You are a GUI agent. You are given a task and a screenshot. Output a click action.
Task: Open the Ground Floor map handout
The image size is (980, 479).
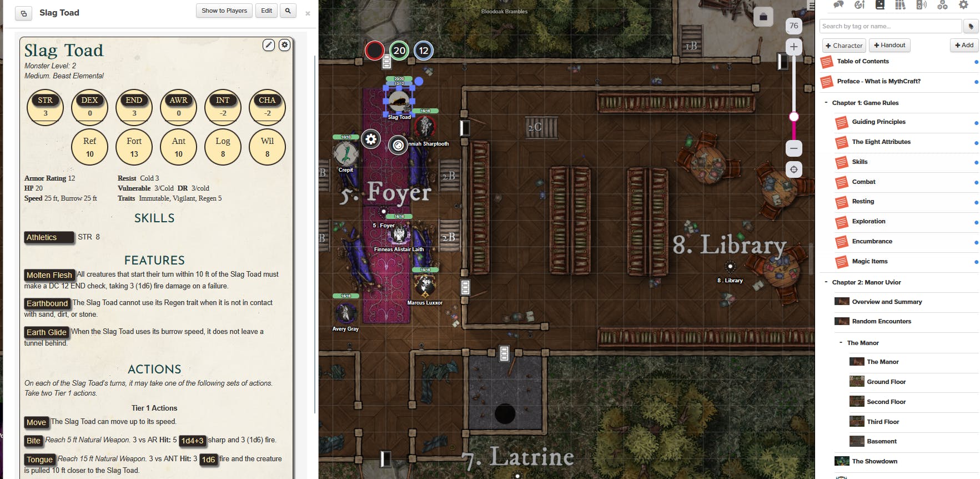click(886, 382)
